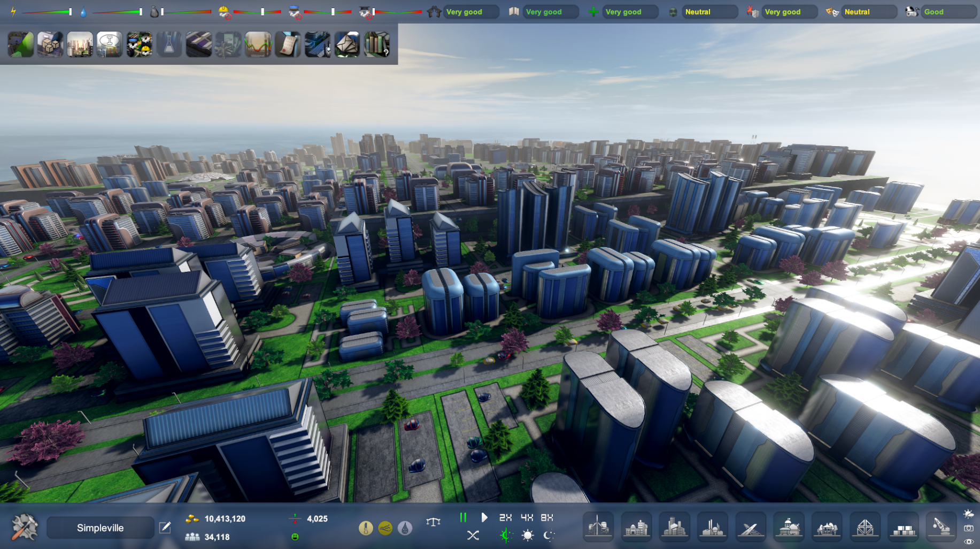Open the residential houses build menu
Screen dimensions: 980x549
[x=636, y=527]
